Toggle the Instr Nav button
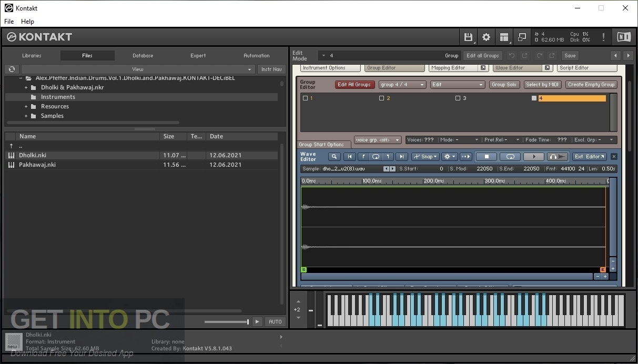 271,69
